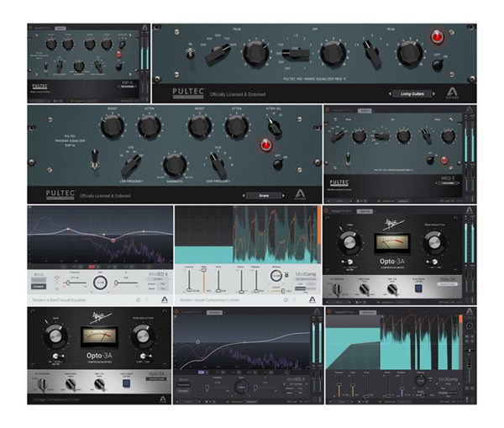Open the Living Guitars preset menu on large MEQ-5
This screenshot has width=504, height=428.
tap(412, 94)
